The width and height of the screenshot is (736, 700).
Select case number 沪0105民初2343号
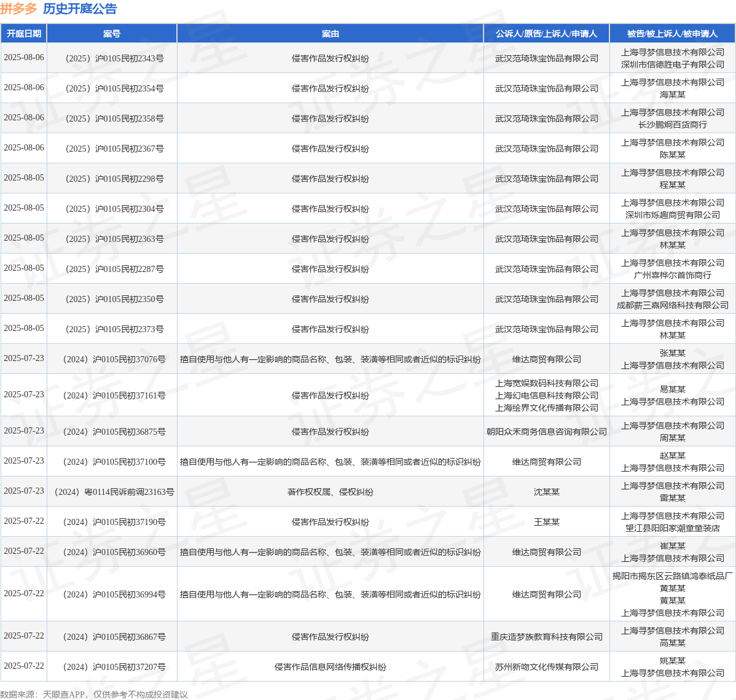(114, 59)
